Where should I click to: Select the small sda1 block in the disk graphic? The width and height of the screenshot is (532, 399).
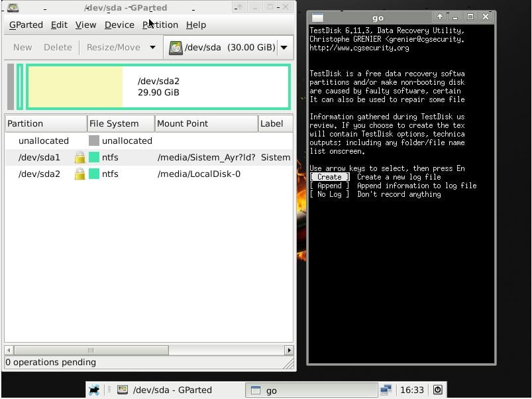(20, 87)
